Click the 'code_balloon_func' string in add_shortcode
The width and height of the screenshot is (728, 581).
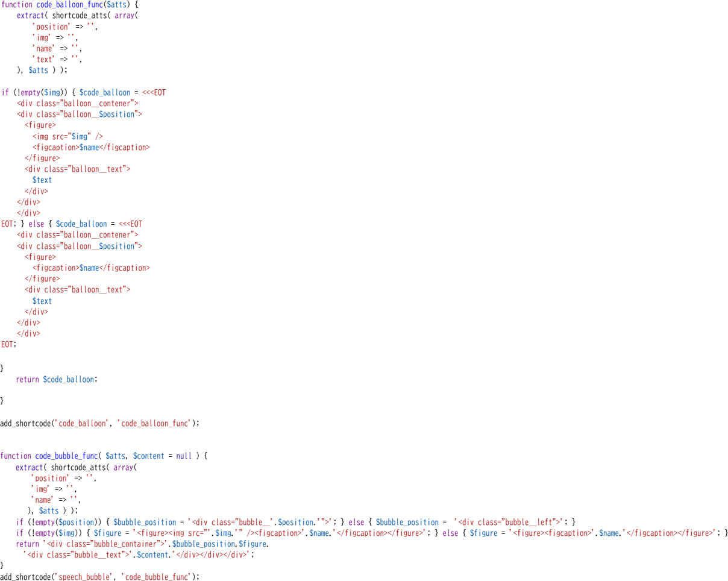155,424
